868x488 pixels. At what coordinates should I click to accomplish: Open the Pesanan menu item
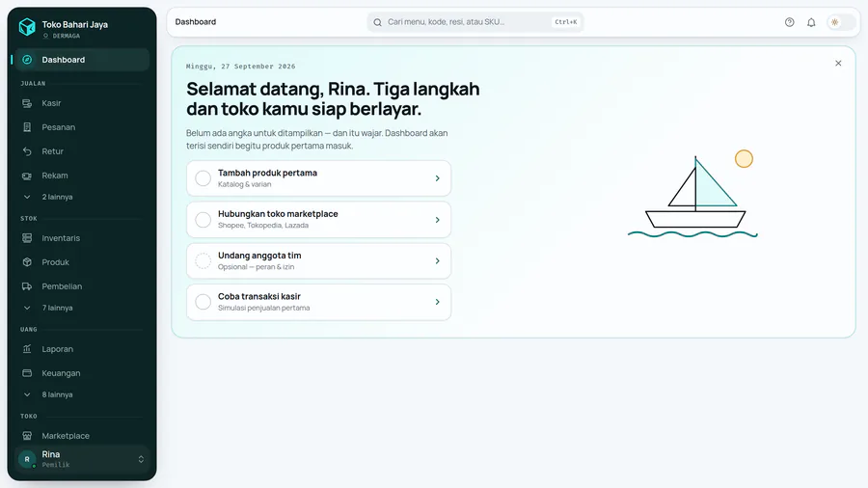click(x=81, y=127)
